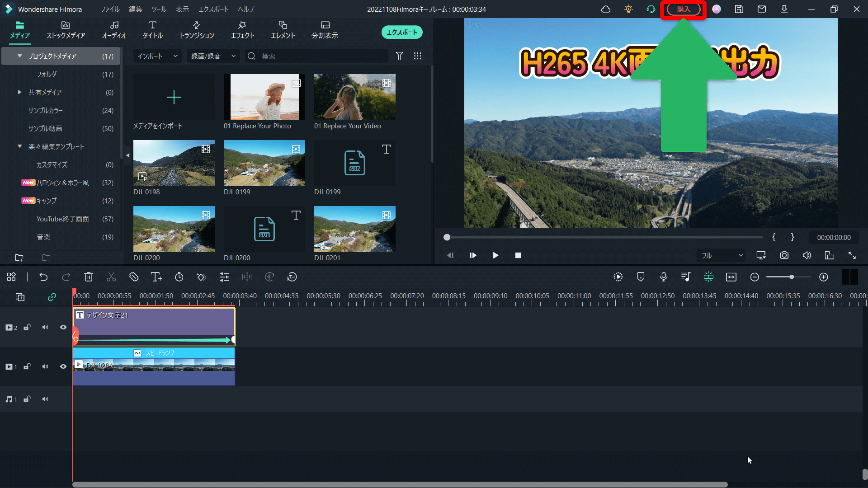Click the 検索 search field
The height and width of the screenshot is (488, 868).
[316, 56]
